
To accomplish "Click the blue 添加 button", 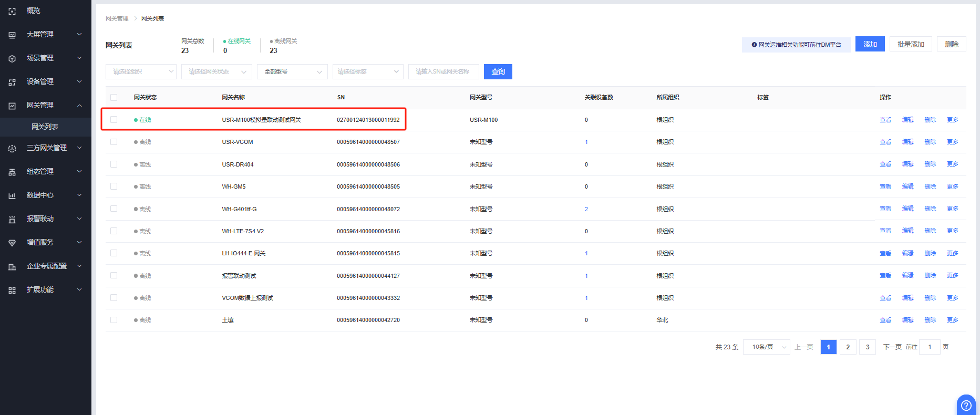I will (870, 44).
